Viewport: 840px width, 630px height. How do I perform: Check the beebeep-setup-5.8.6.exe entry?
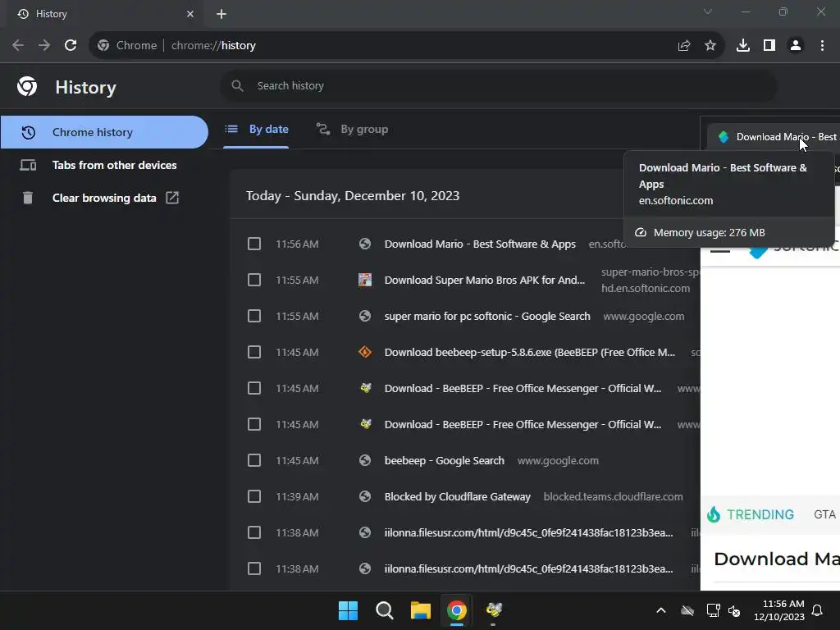(x=254, y=352)
